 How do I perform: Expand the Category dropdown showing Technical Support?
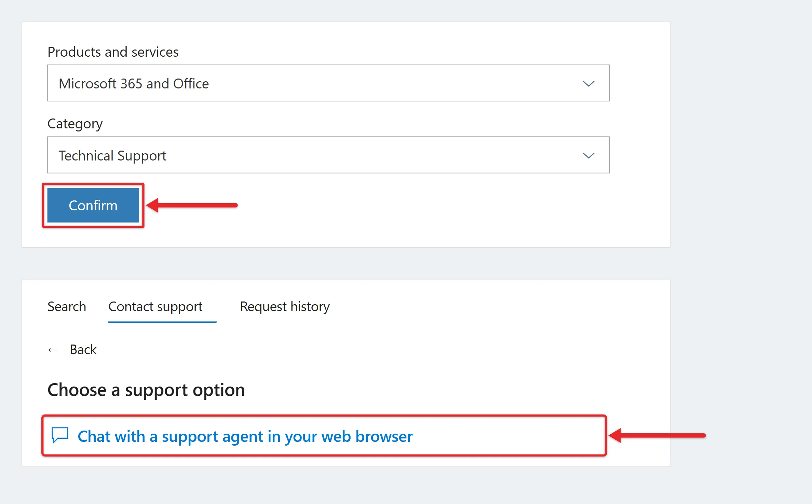coord(328,155)
